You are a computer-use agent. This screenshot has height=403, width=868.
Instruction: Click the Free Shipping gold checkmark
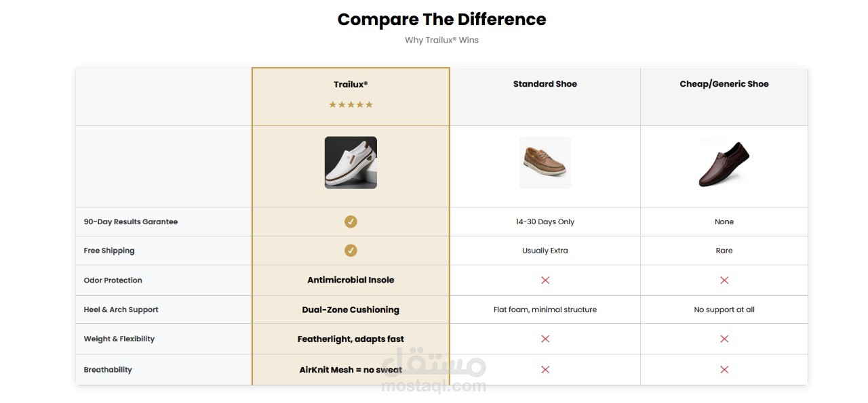pyautogui.click(x=351, y=251)
